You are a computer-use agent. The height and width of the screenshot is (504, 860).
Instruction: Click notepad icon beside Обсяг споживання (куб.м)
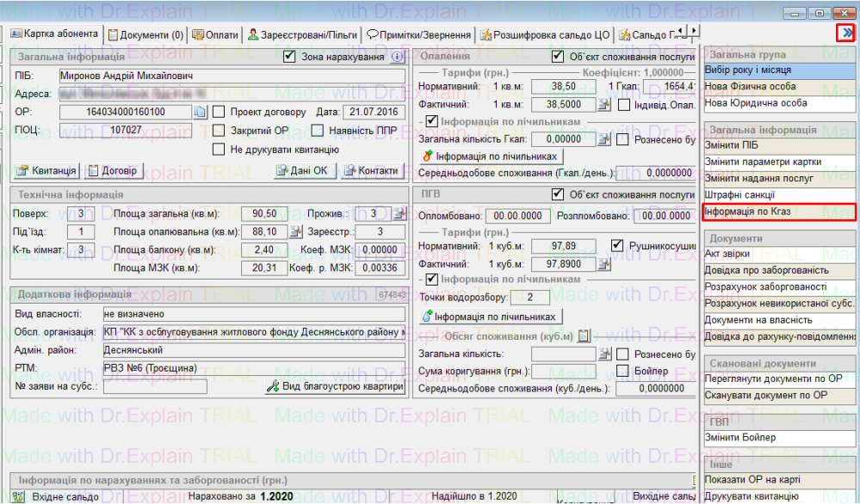[x=584, y=335]
